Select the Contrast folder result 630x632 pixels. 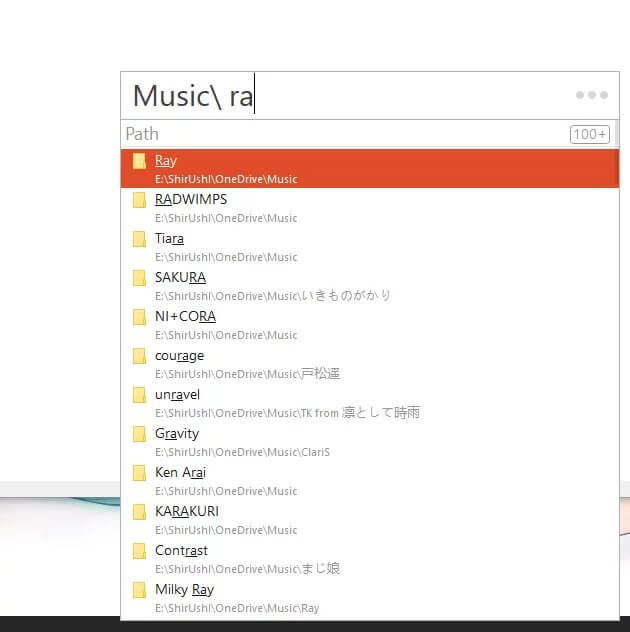point(370,559)
